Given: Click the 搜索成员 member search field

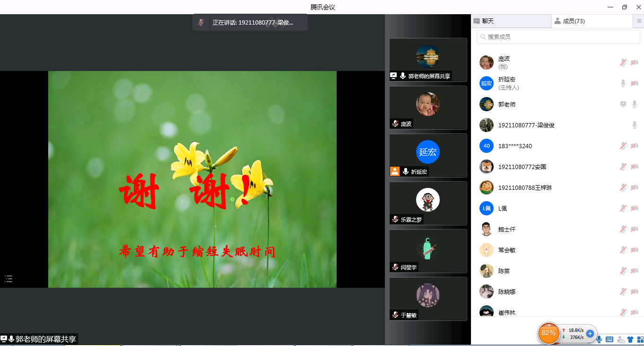Looking at the screenshot, I should coord(558,37).
